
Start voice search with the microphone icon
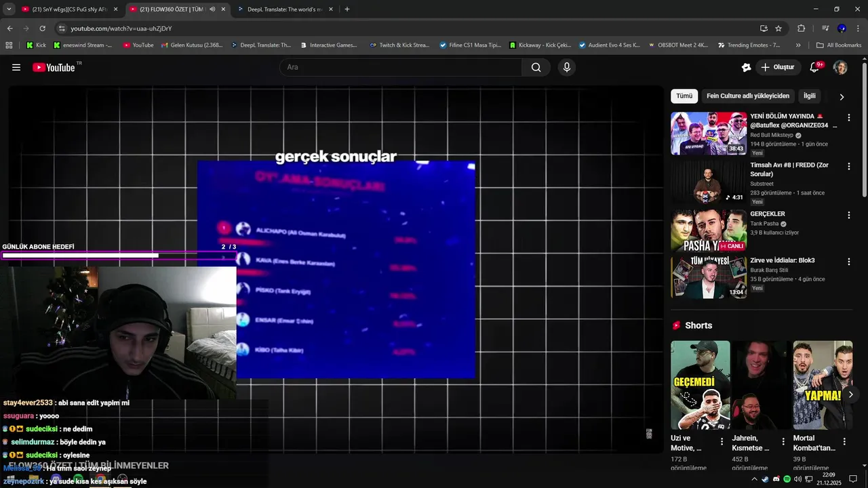(x=567, y=67)
